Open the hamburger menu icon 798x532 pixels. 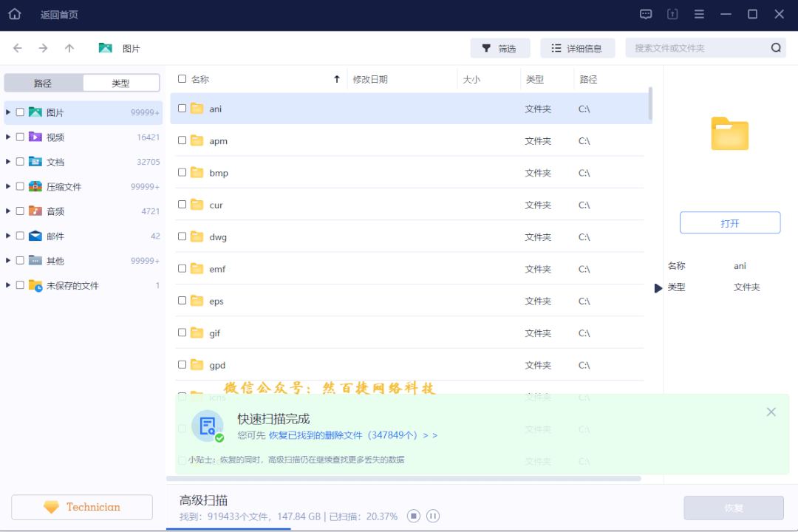tap(699, 14)
